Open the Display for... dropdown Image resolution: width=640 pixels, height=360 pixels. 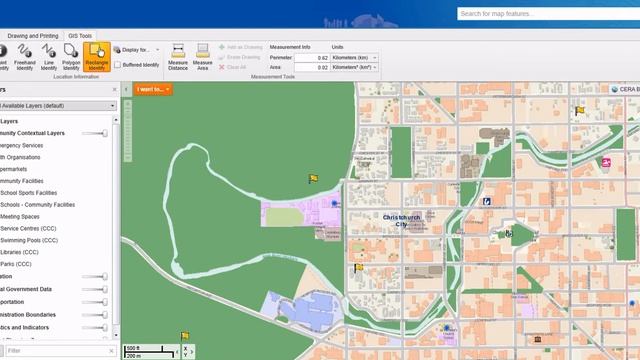[x=136, y=50]
